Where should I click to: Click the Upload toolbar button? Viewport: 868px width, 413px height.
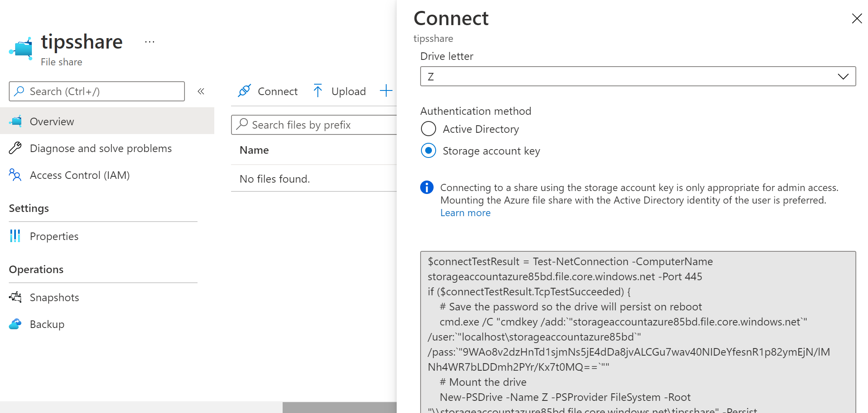(340, 91)
